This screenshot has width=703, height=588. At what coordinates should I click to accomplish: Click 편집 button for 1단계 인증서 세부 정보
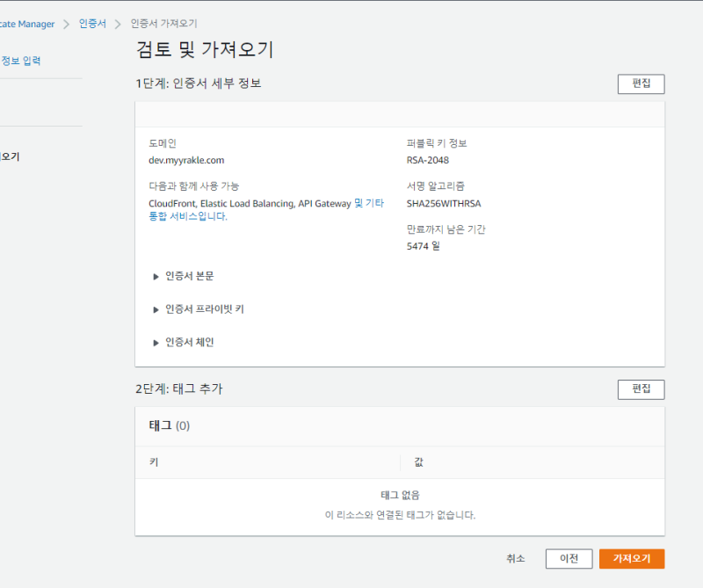pos(641,84)
